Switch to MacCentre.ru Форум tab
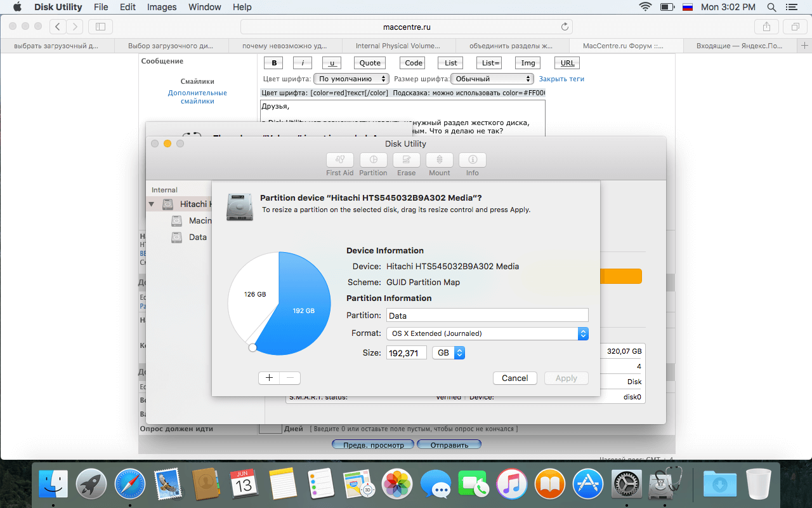 (x=625, y=46)
